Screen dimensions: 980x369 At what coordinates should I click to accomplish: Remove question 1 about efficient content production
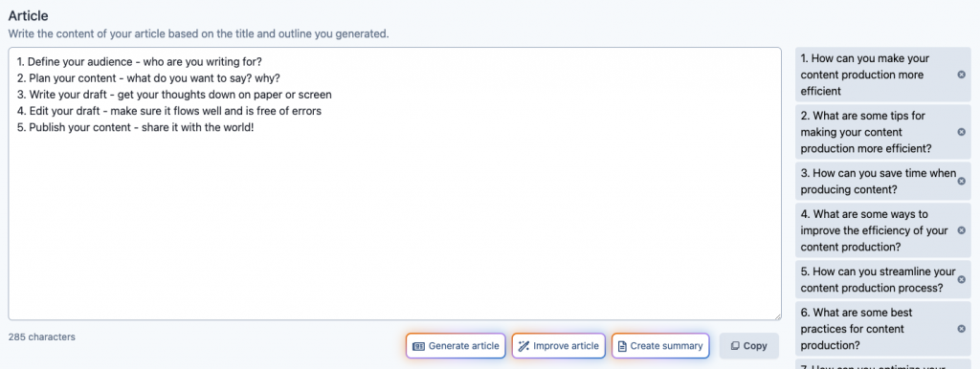point(961,75)
